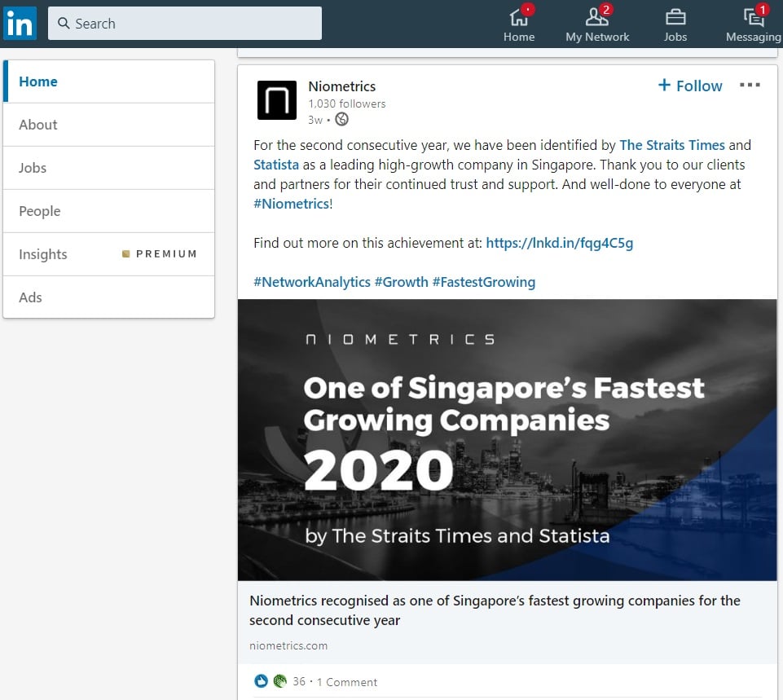Viewport: 783px width, 700px height.
Task: Click the 3w post timestamp
Action: point(315,120)
